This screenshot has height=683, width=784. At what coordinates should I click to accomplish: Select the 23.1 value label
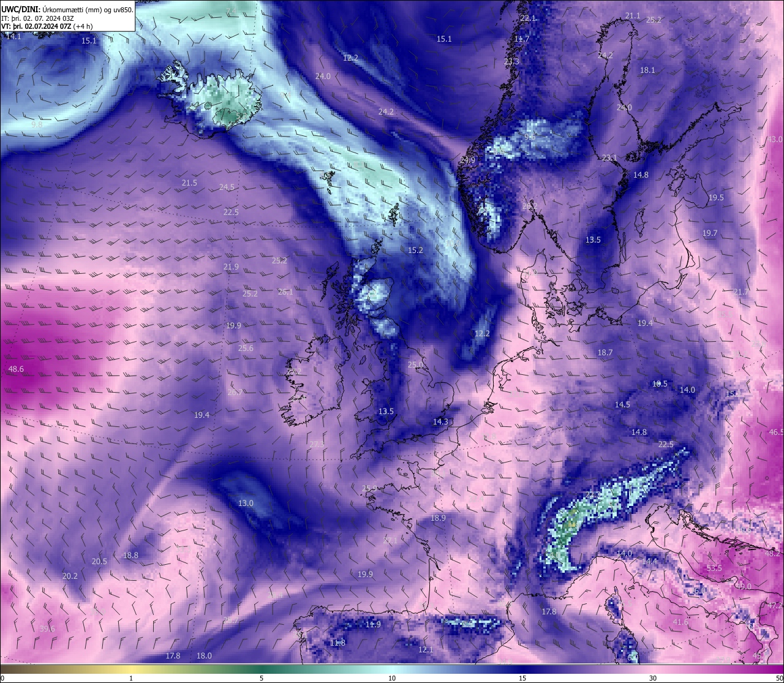[609, 157]
